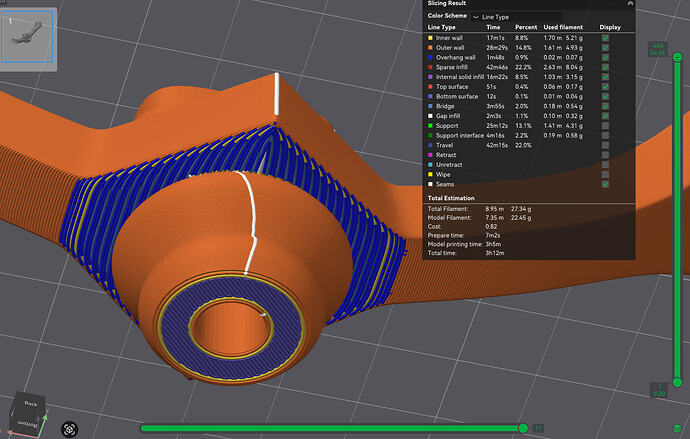
Task: Click the "42m46s" Sparse infill time
Action: 497,67
